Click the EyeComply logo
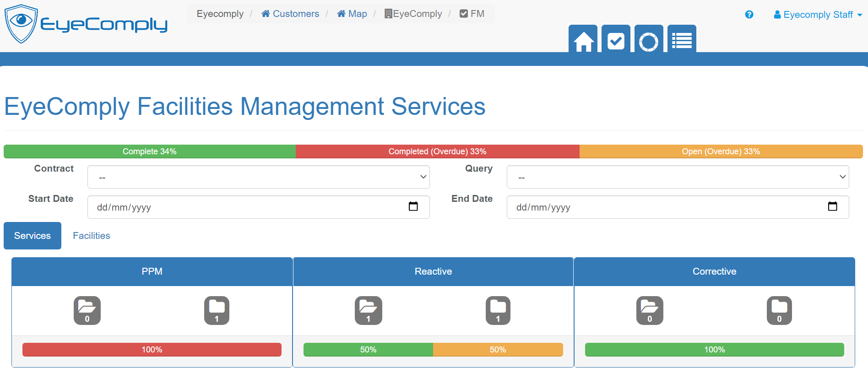The width and height of the screenshot is (868, 384). (86, 24)
